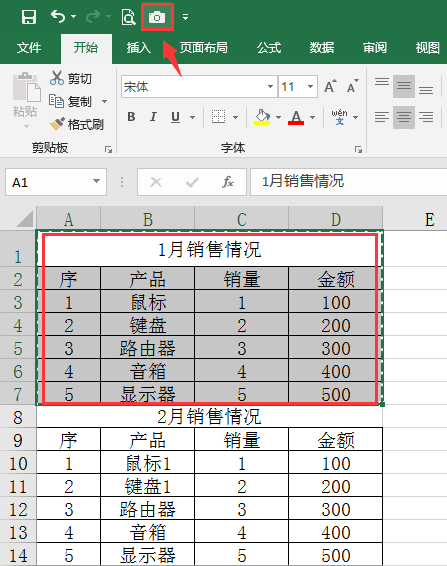The height and width of the screenshot is (566, 447).
Task: Switch to the 视图 tab
Action: (x=428, y=48)
